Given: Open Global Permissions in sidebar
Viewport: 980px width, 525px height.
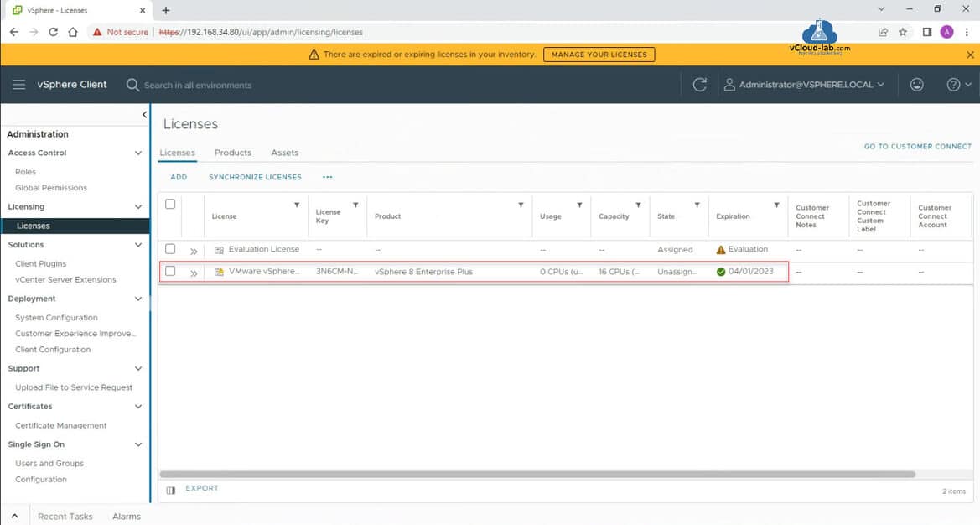Looking at the screenshot, I should (x=51, y=188).
